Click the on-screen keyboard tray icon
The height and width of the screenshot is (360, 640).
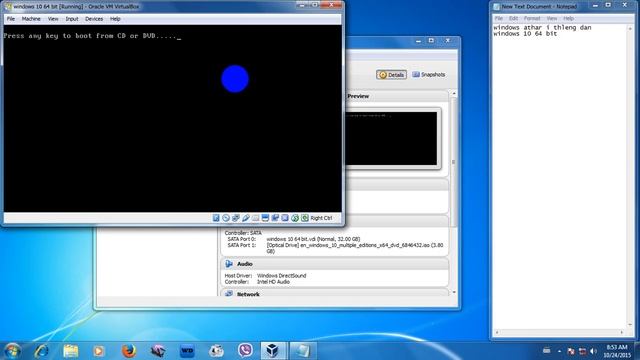(547, 351)
